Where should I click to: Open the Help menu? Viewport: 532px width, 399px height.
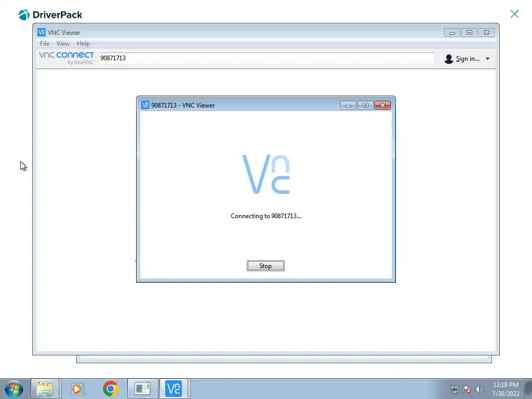83,44
